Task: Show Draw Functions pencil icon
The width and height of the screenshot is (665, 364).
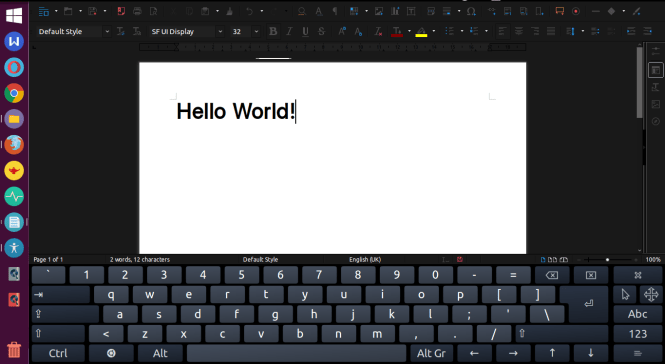Action: coord(636,11)
